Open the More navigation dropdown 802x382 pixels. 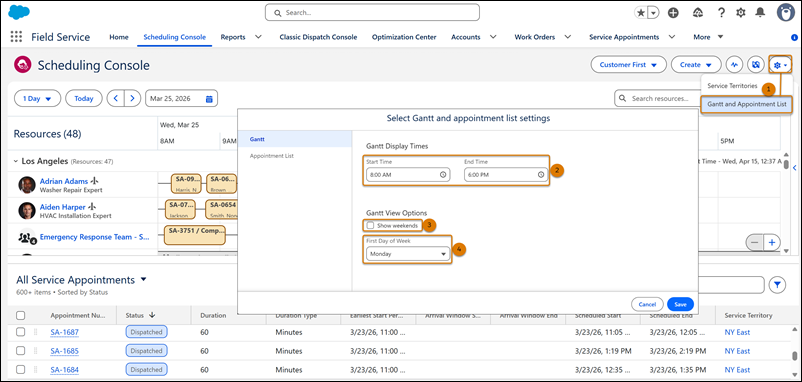pos(708,37)
